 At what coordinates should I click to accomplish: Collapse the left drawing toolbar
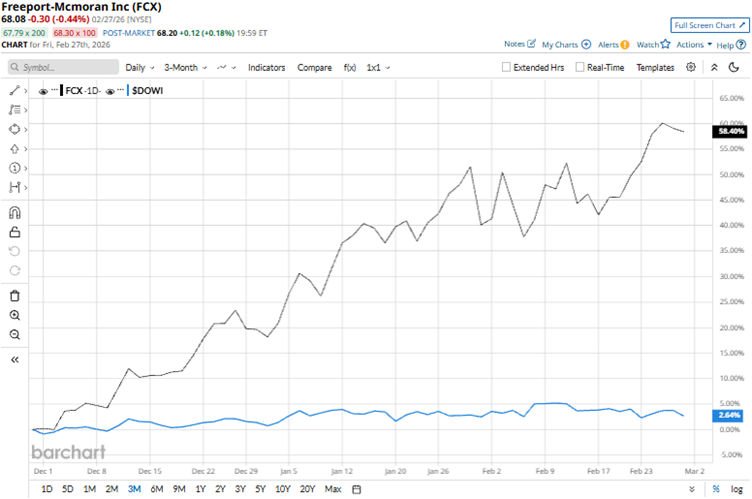[14, 359]
